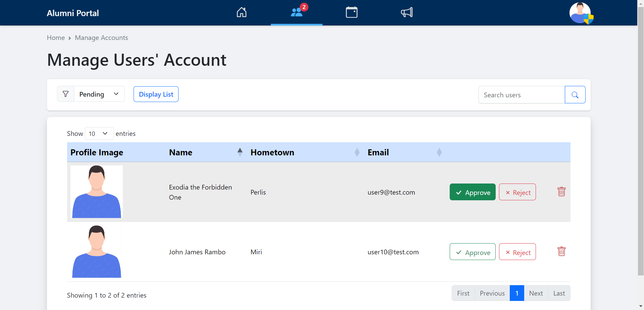Viewport: 644px width, 310px height.
Task: Sort the table by Hometown
Action: pyautogui.click(x=305, y=152)
